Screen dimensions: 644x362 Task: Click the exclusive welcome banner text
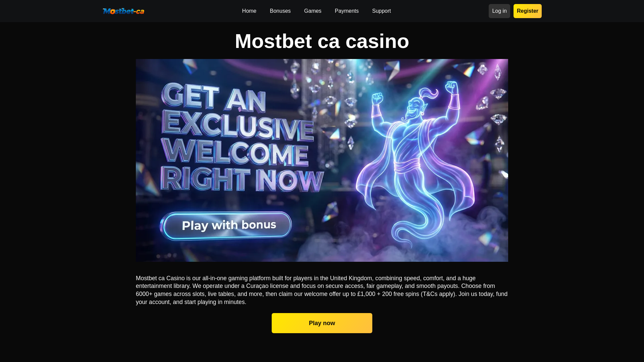(241, 137)
